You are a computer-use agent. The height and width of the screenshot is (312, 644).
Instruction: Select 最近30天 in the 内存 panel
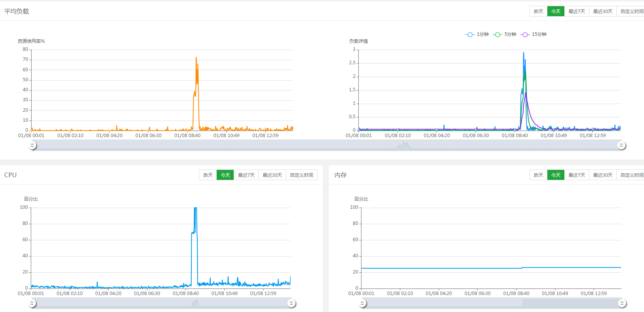[x=603, y=175]
